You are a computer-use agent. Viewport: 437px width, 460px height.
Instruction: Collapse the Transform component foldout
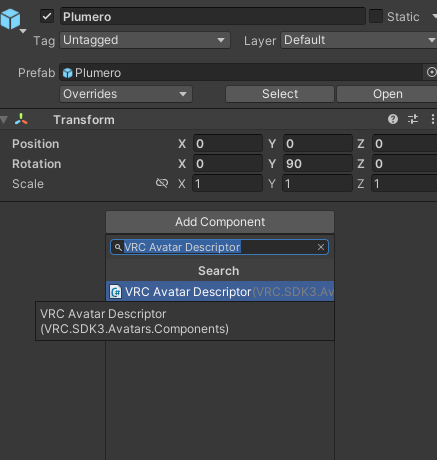4,120
